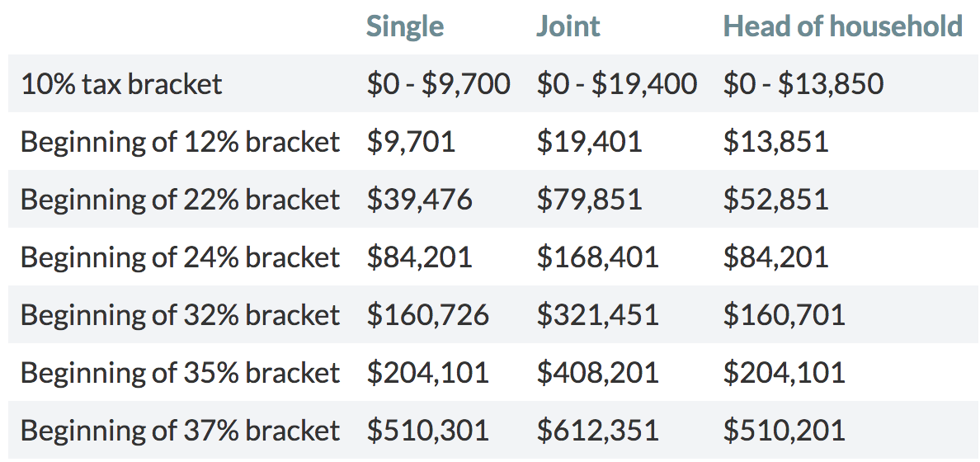Click the Joint $0 - $19,400 cell
Screen dimensions: 980x462
click(616, 84)
